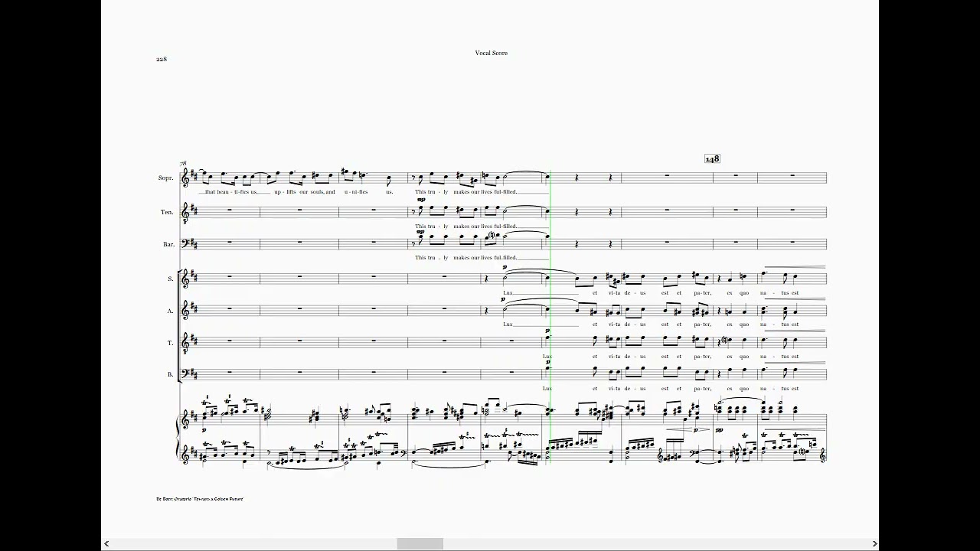The image size is (980, 551).
Task: Click 'na-tus est' lyric under the choir B. staff
Action: [779, 389]
